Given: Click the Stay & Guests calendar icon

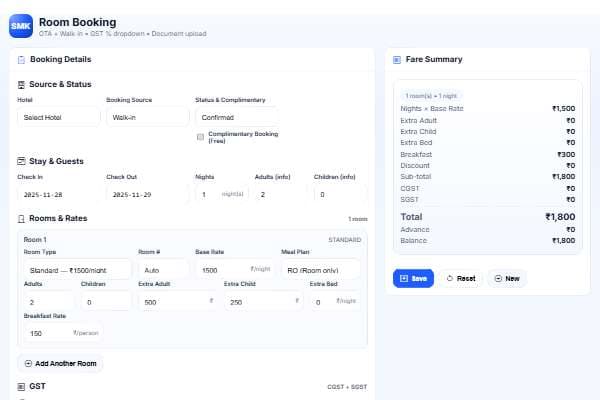Looking at the screenshot, I should [x=21, y=161].
